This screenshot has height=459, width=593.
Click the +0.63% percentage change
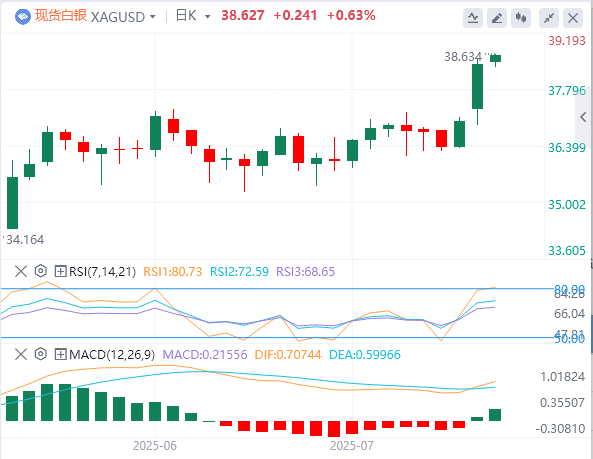click(x=351, y=16)
